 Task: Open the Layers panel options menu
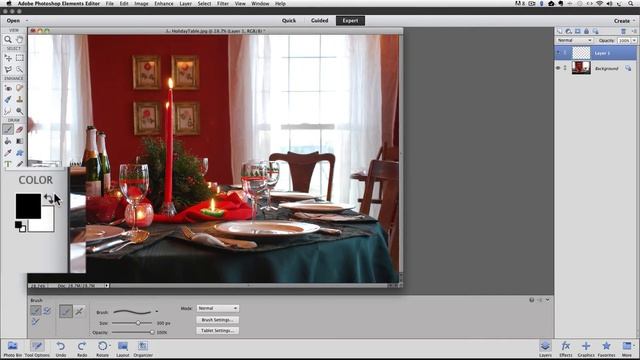pos(633,31)
